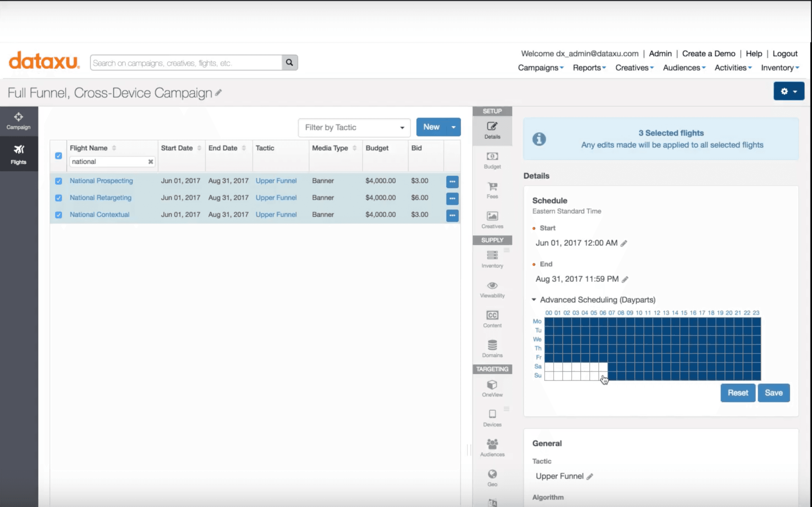812x507 pixels.
Task: Uncheck the National Prospecting flight checkbox
Action: [x=58, y=181]
